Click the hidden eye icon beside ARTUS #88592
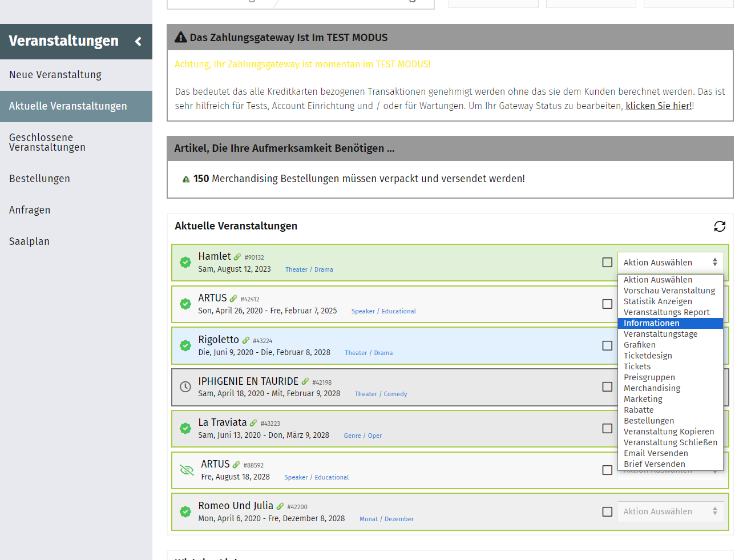This screenshot has width=747, height=560. [187, 470]
